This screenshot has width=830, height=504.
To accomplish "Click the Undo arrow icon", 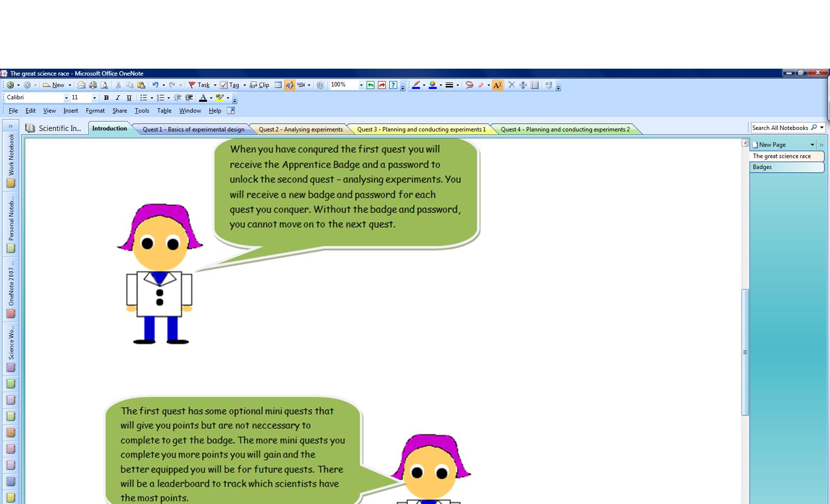I will point(155,85).
